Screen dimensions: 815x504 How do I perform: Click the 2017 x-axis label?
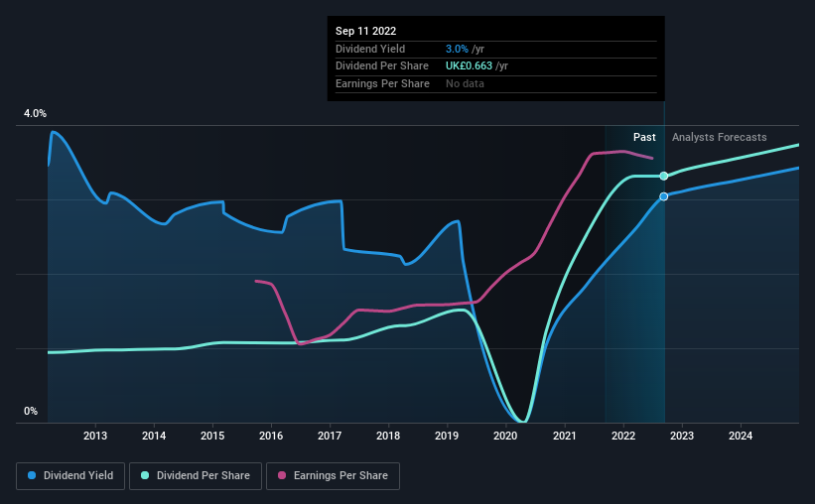(330, 436)
